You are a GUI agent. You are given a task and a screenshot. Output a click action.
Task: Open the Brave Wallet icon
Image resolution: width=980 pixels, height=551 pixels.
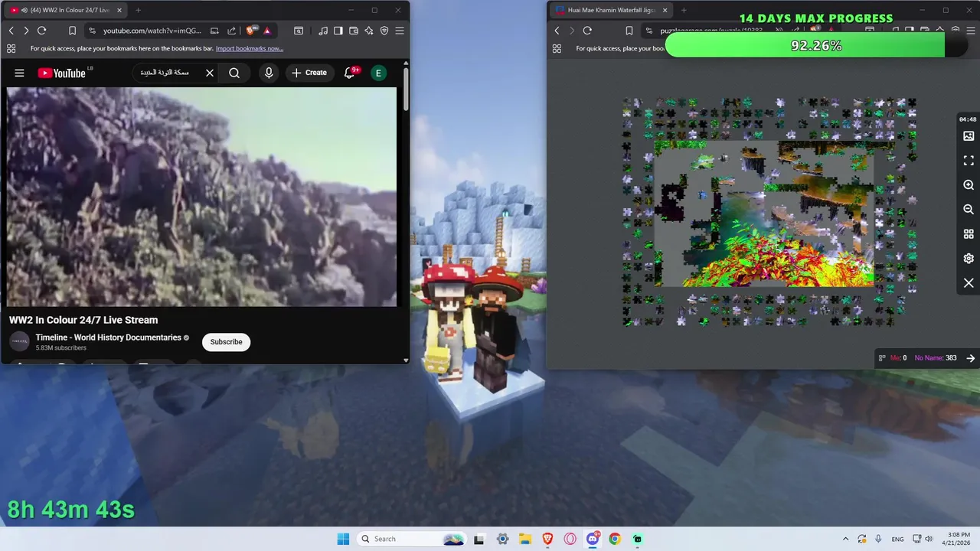pyautogui.click(x=354, y=31)
